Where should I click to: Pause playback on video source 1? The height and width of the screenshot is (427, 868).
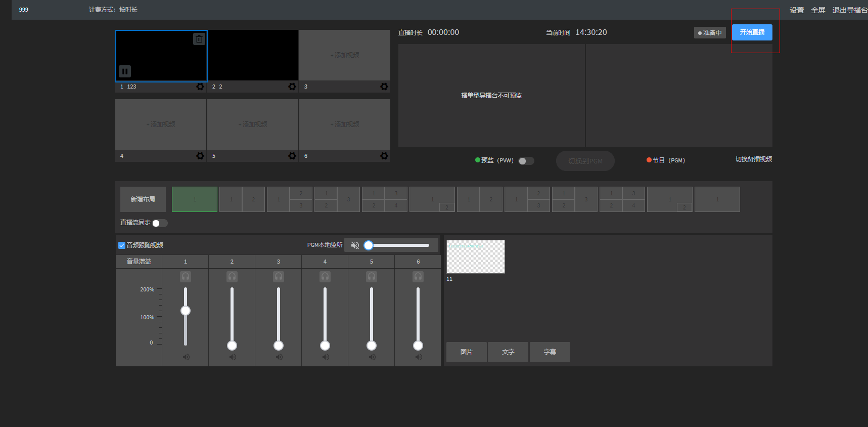(125, 71)
